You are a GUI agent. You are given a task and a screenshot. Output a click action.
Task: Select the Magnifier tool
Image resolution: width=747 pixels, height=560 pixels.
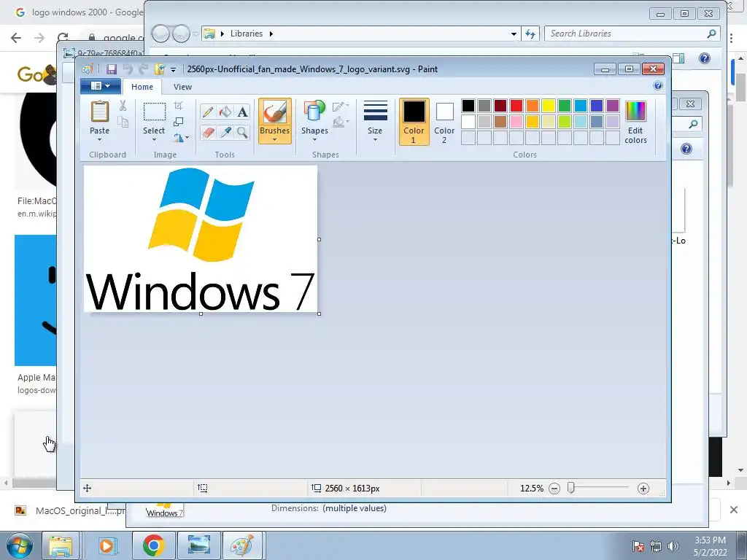(x=242, y=132)
